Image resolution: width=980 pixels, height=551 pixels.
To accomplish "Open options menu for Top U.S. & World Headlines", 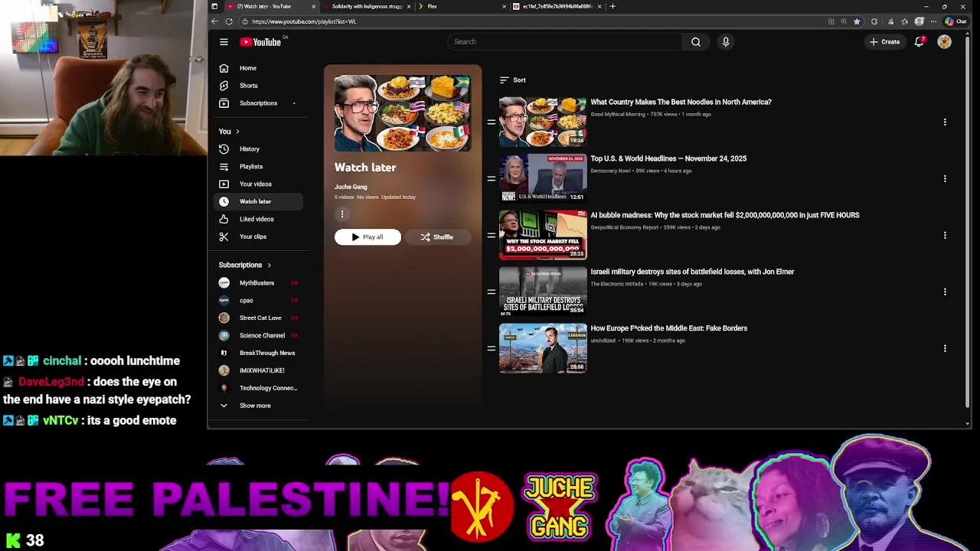I will [x=945, y=178].
